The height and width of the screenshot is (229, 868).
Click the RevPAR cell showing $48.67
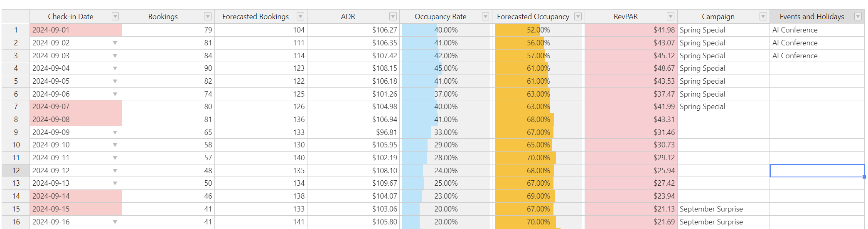(x=631, y=68)
